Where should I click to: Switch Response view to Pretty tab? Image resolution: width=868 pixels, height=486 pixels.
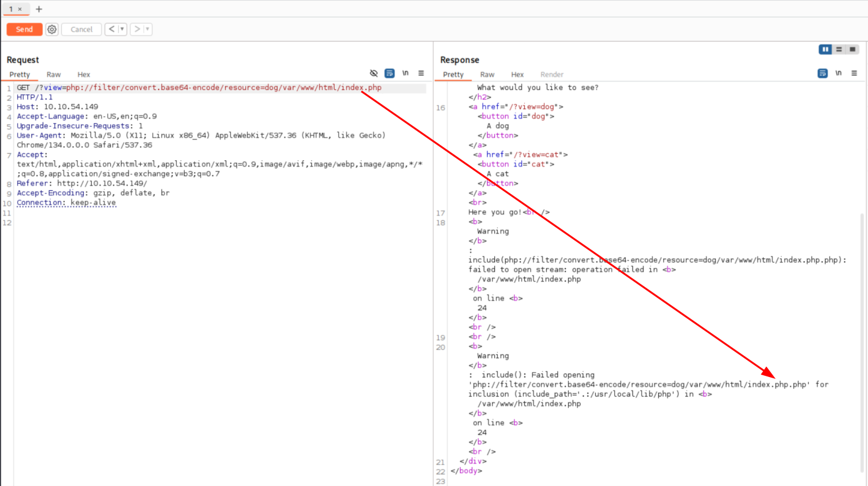[453, 75]
